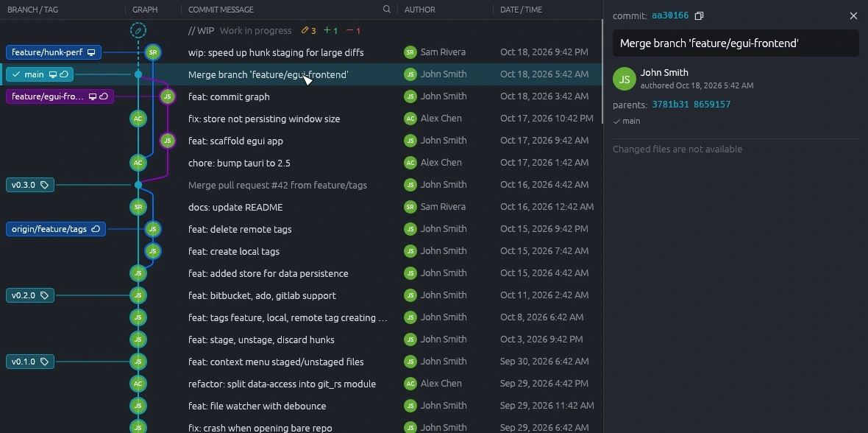Image resolution: width=868 pixels, height=433 pixels.
Task: Click WIP modified files count 3
Action: 308,30
